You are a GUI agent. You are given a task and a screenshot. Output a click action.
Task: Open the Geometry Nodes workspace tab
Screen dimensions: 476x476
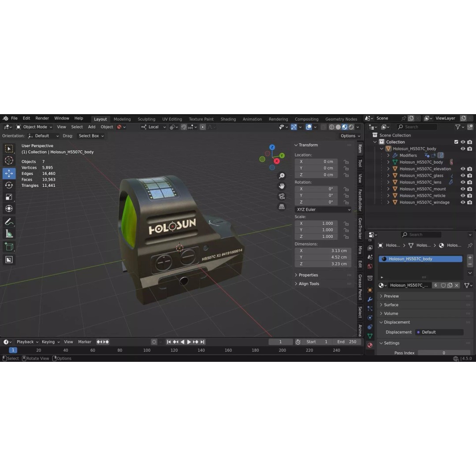341,119
